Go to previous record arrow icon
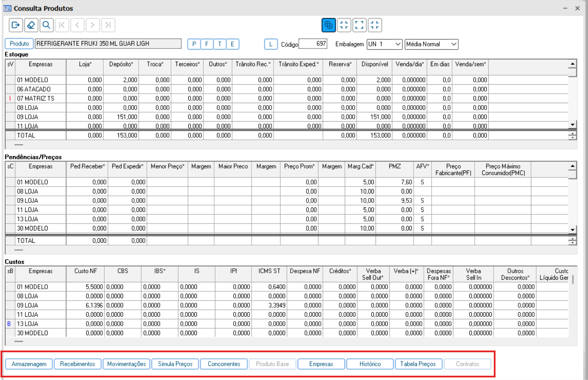 point(77,25)
